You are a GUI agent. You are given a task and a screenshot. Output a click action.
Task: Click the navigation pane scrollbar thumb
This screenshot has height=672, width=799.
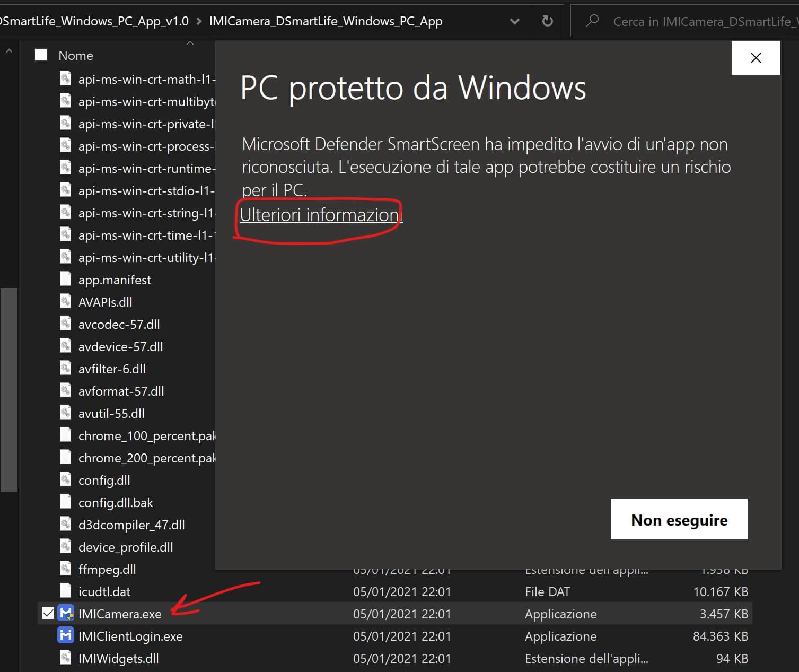pyautogui.click(x=9, y=390)
